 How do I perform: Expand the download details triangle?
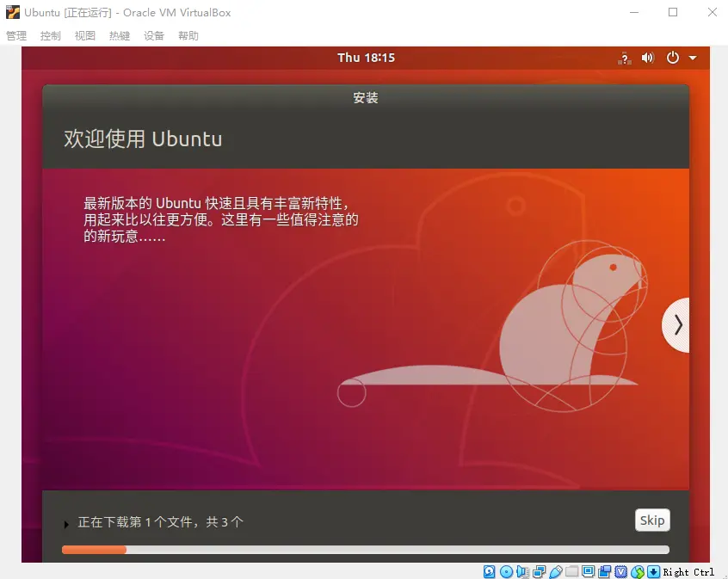66,524
